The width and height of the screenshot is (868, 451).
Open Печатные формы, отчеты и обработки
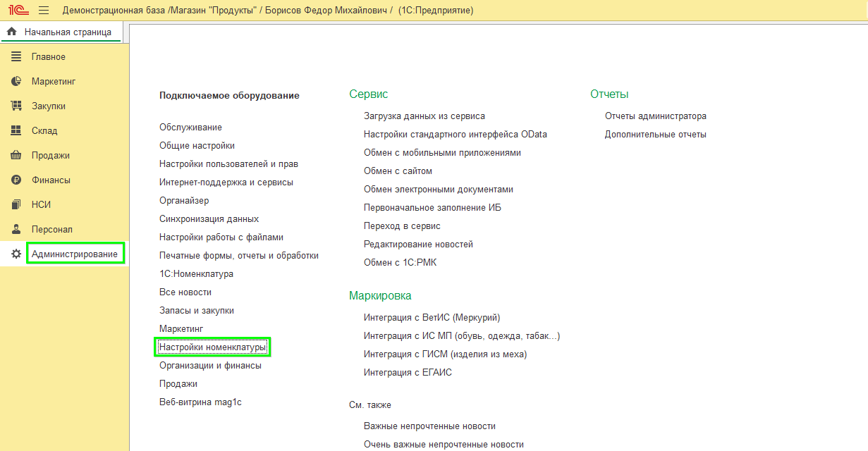pos(239,255)
